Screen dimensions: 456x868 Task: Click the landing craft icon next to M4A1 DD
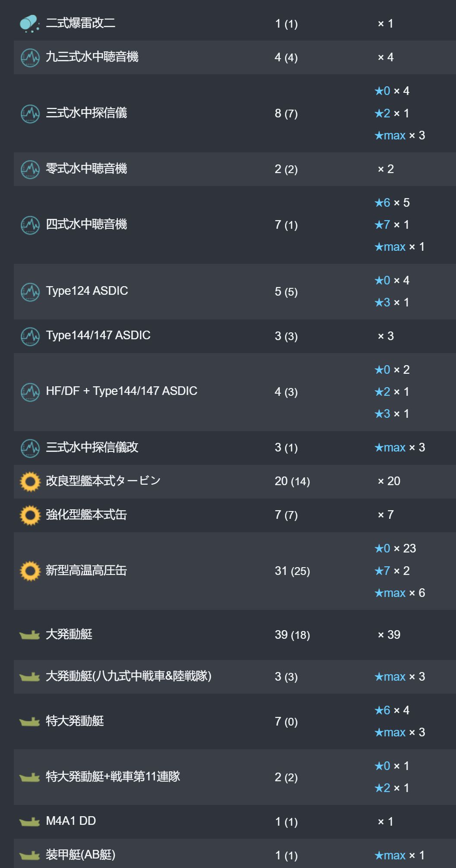click(x=30, y=821)
